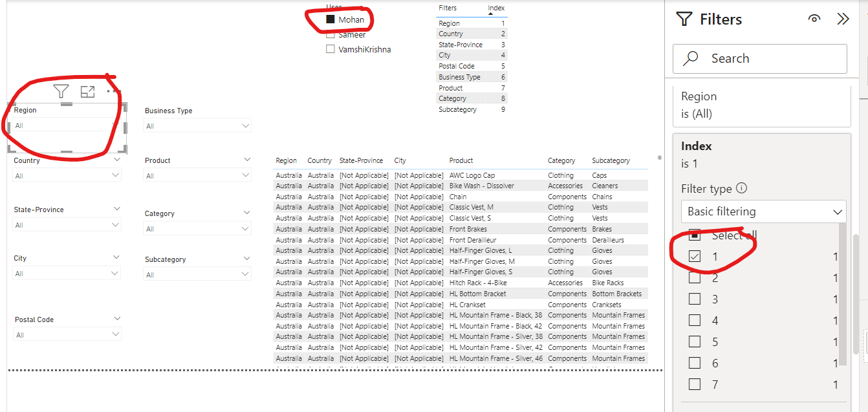Viewport: 868px width, 412px height.
Task: Sort data table by Product column header
Action: point(461,160)
